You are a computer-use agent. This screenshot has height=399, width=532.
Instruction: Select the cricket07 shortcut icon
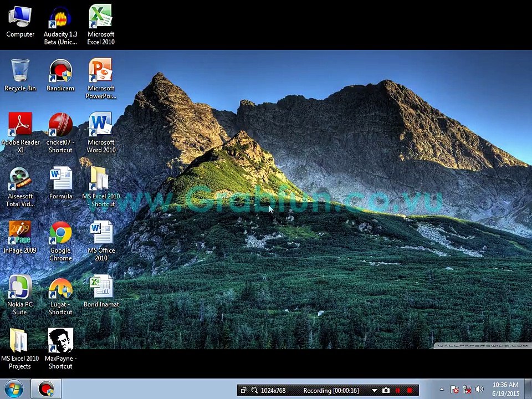pyautogui.click(x=60, y=132)
